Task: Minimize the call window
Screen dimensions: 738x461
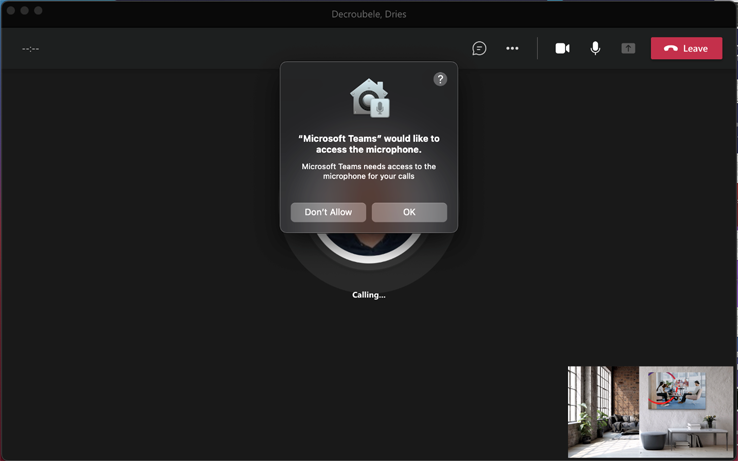Action: [x=25, y=11]
